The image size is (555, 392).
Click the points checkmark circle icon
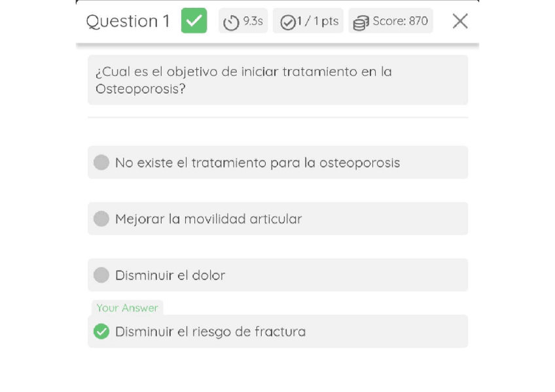point(287,23)
